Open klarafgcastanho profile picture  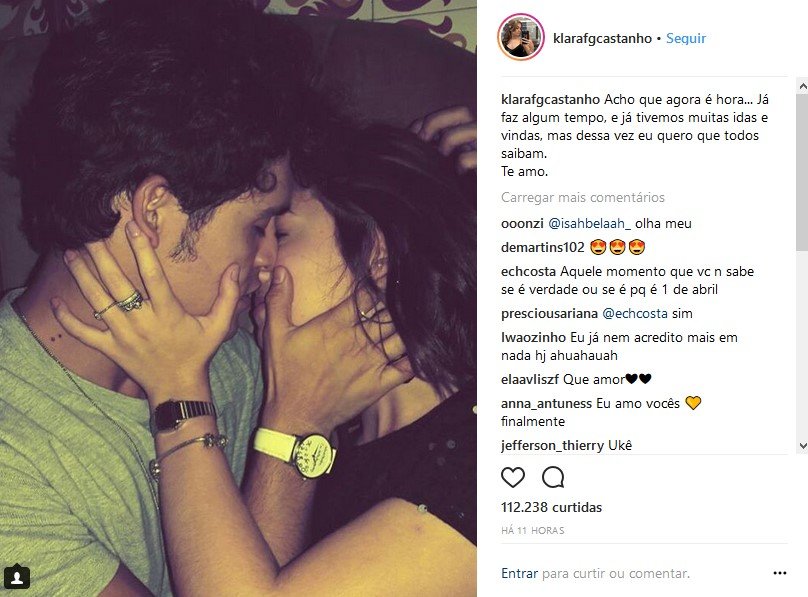click(x=521, y=38)
